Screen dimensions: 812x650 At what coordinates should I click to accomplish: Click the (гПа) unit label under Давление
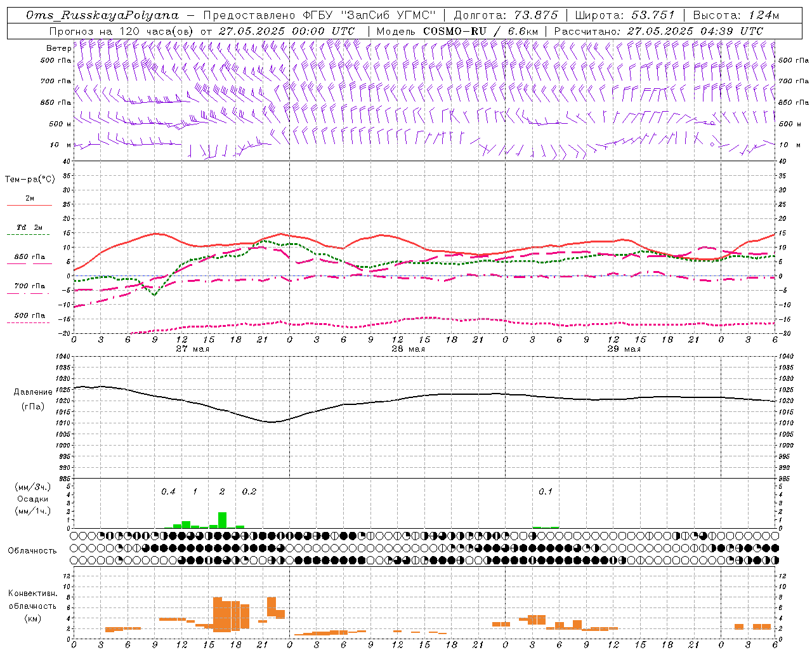coord(33,406)
